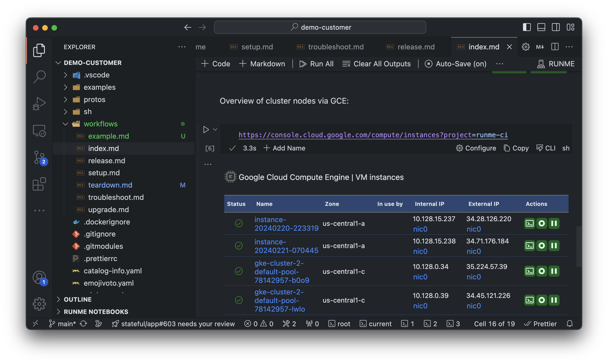Add a new Markdown cell

click(262, 64)
